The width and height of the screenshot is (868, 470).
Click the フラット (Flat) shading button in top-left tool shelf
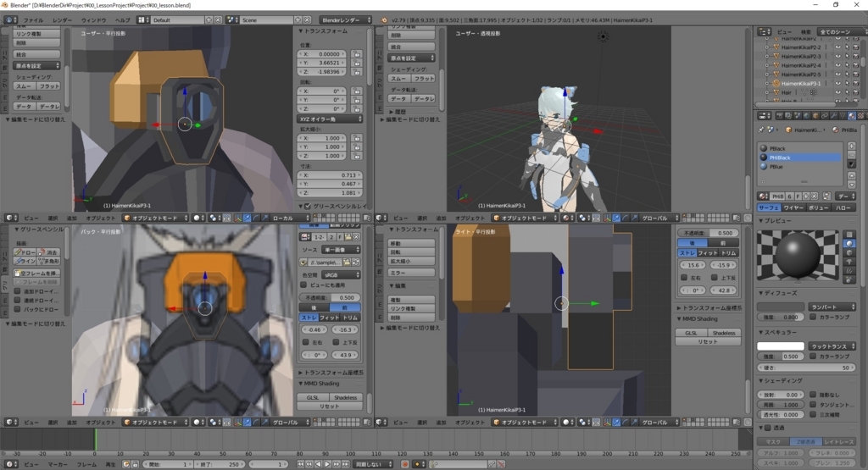pyautogui.click(x=48, y=86)
